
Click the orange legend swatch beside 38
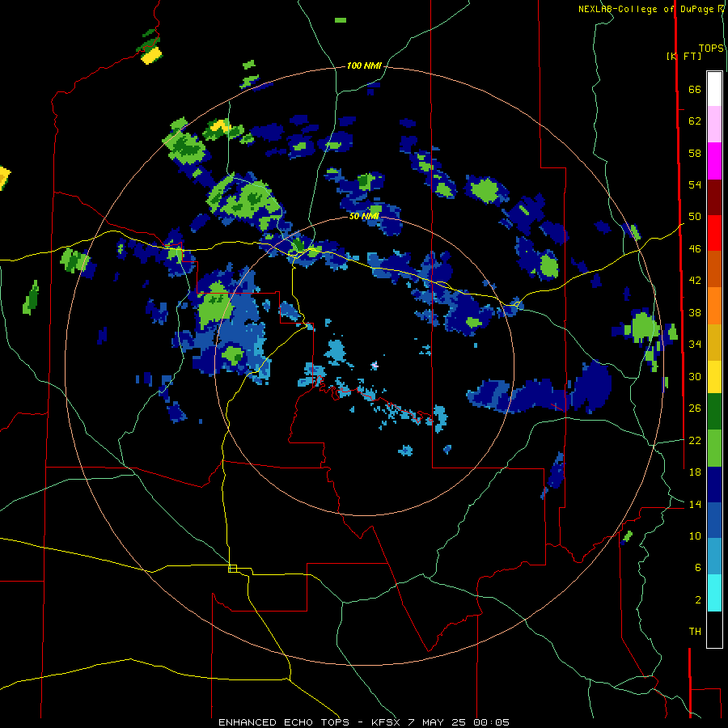[x=714, y=306]
